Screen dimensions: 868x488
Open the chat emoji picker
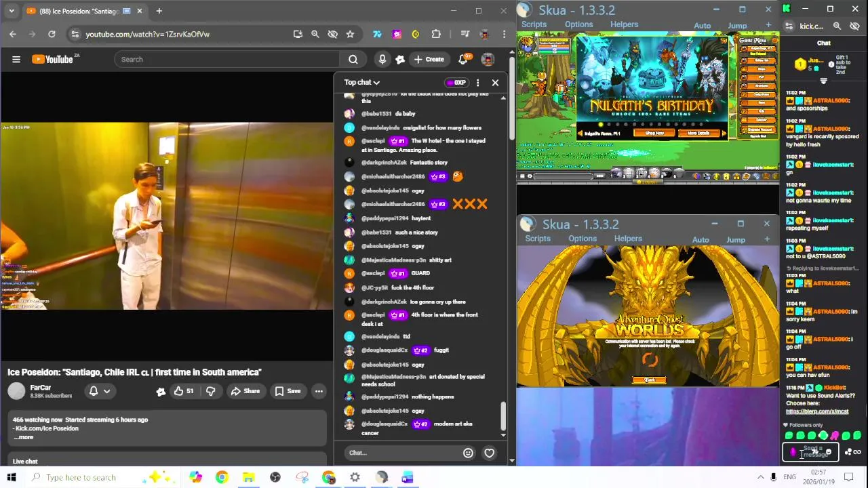point(468,453)
